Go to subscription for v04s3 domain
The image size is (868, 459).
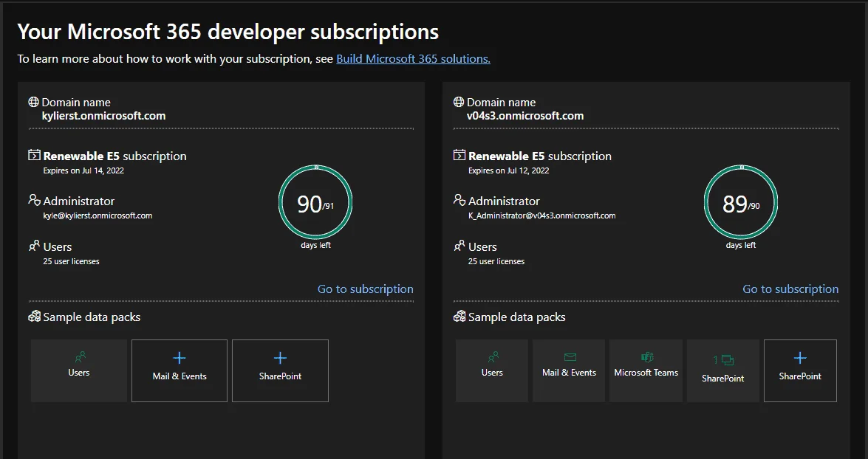(x=790, y=289)
